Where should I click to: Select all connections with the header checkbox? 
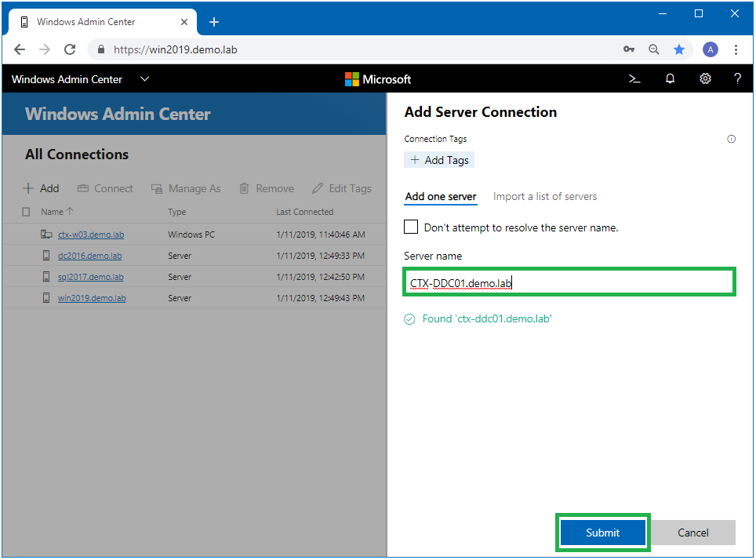(26, 211)
